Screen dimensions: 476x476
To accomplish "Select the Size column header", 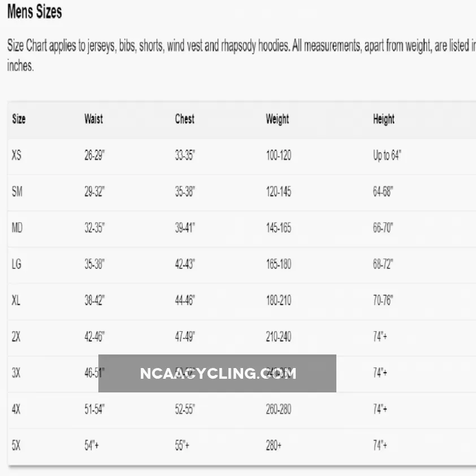I will point(19,119).
